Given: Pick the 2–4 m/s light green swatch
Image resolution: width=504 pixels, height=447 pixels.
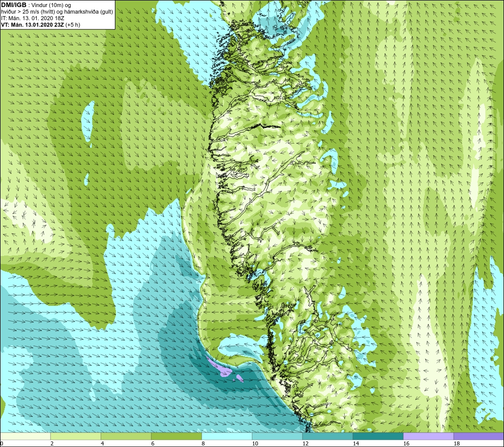Looking at the screenshot, I should coord(76,436).
